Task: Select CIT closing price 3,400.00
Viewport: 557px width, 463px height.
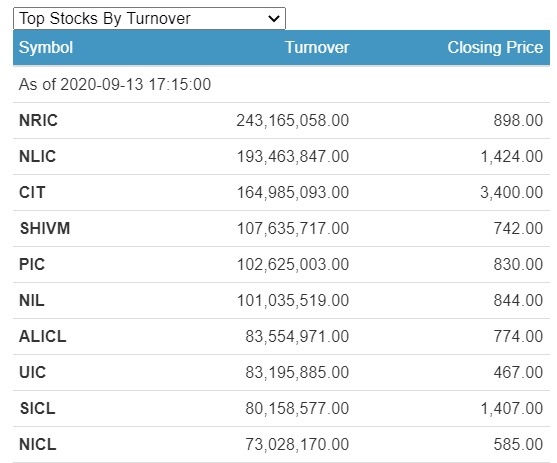Action: pyautogui.click(x=512, y=193)
